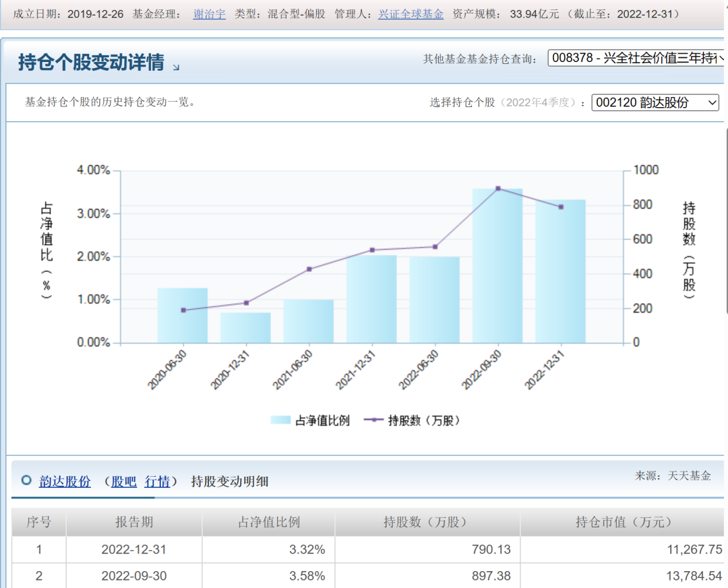Click the data point marker at 2022-09-30 peak
Screen dimensions: 728x588
coord(497,188)
